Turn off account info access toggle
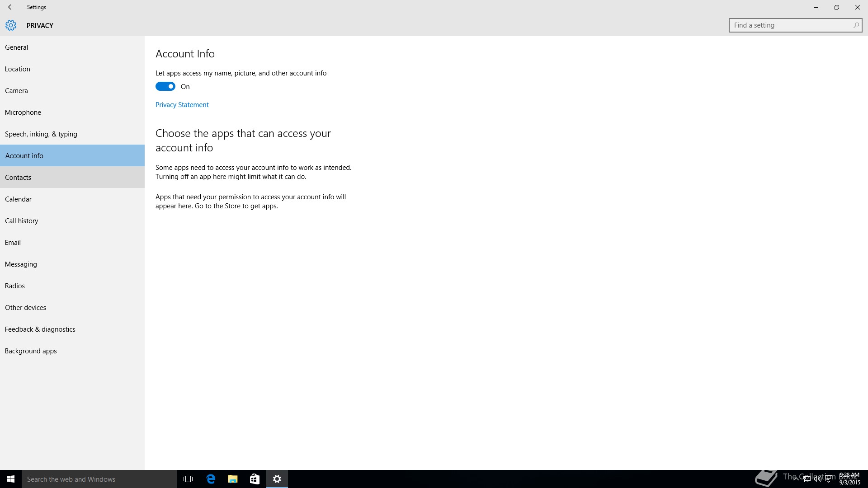 tap(165, 86)
